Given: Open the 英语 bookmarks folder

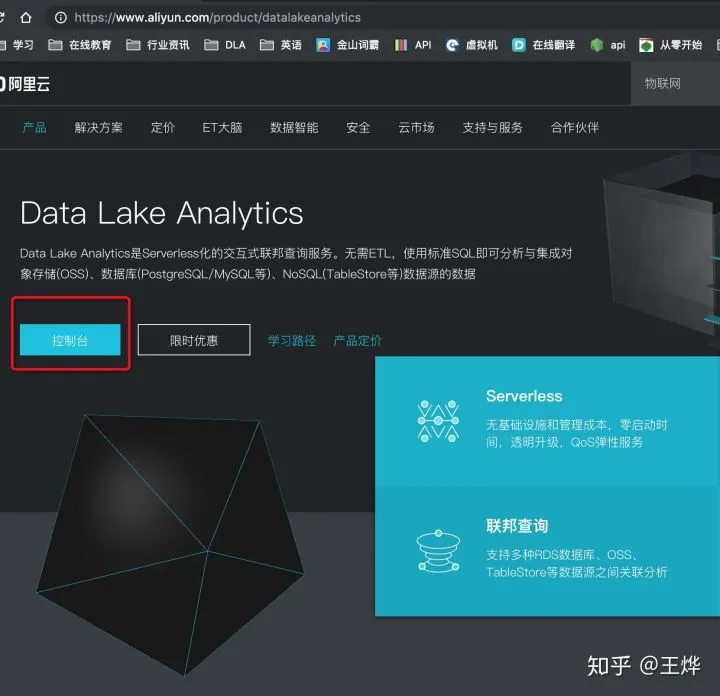Looking at the screenshot, I should (281, 45).
